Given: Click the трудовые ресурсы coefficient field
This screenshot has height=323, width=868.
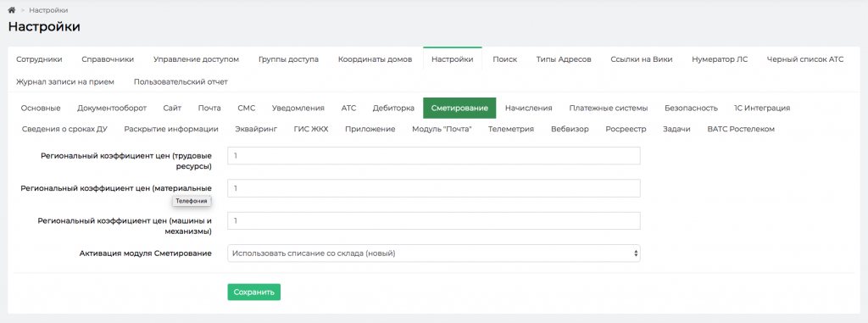Looking at the screenshot, I should 433,156.
